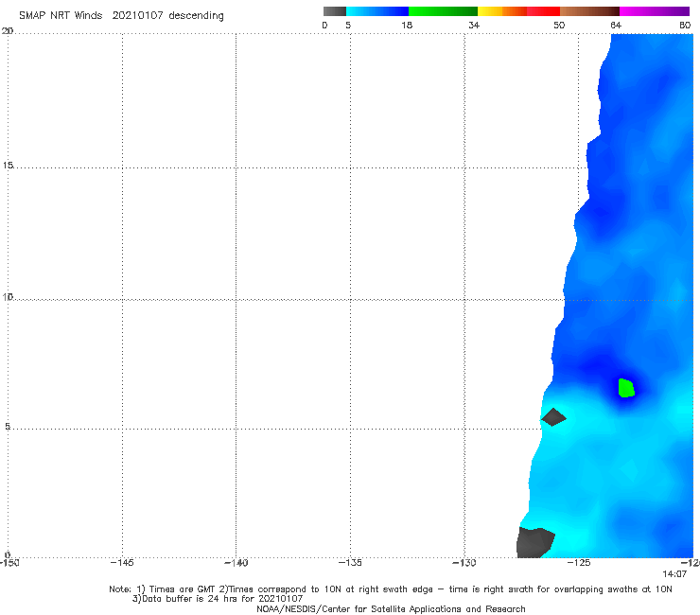
Task: Click the longitude axis label '-145'
Action: pyautogui.click(x=122, y=563)
